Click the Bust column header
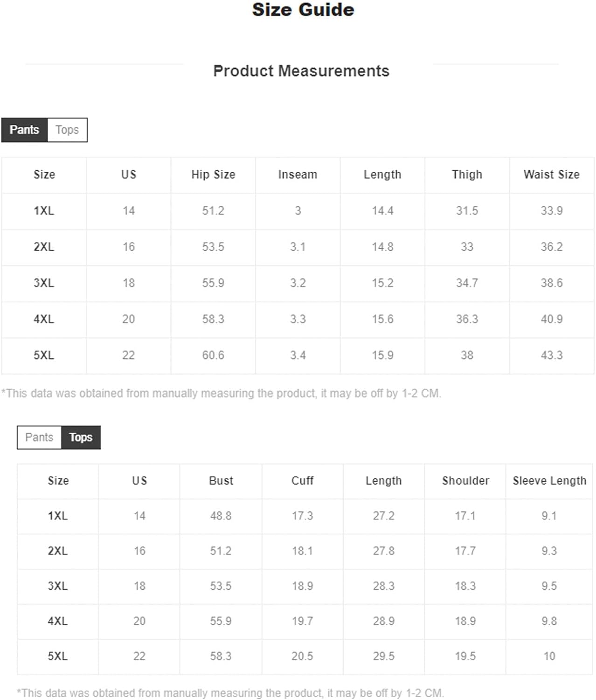This screenshot has height=700, width=596. (x=221, y=481)
